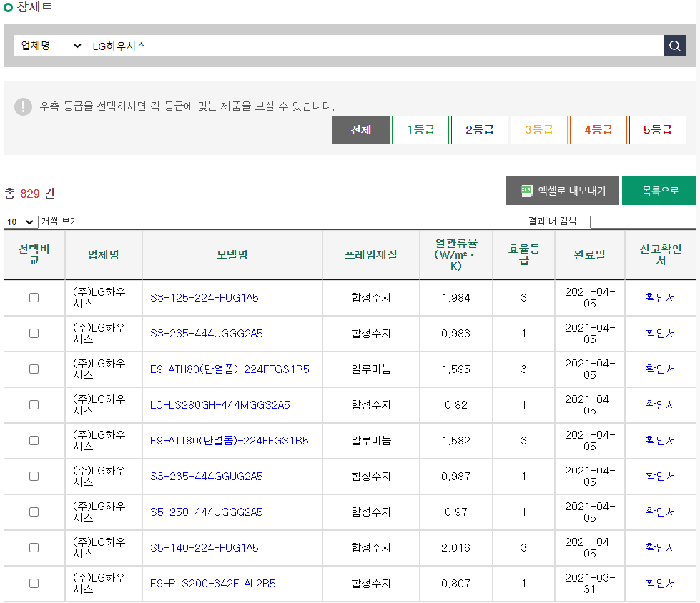Click the 결과 내 검색 input field
The image size is (700, 603).
tap(643, 221)
